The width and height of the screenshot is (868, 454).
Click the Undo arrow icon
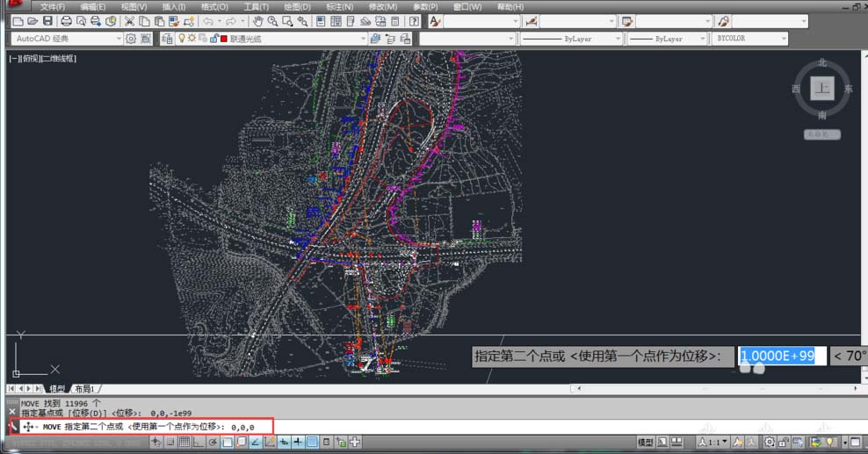[x=208, y=21]
